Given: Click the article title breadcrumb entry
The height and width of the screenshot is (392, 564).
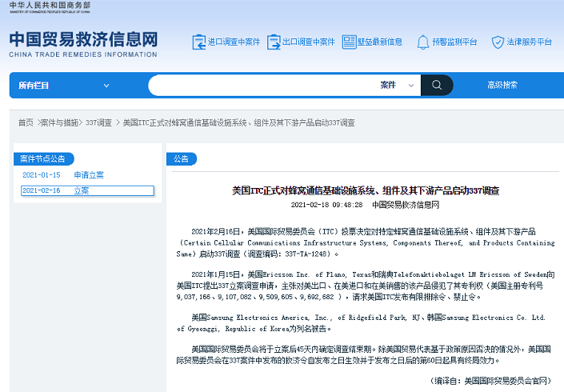Looking at the screenshot, I should click(239, 123).
